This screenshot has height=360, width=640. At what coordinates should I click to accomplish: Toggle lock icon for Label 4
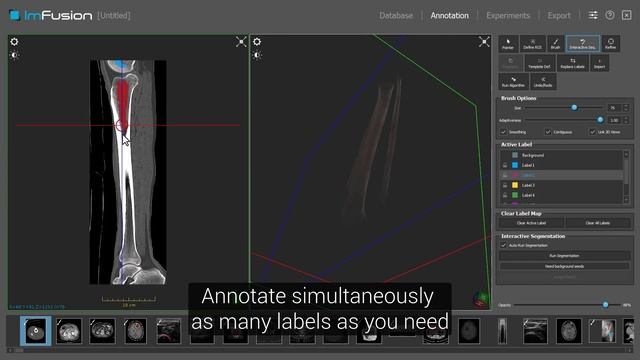click(x=505, y=196)
